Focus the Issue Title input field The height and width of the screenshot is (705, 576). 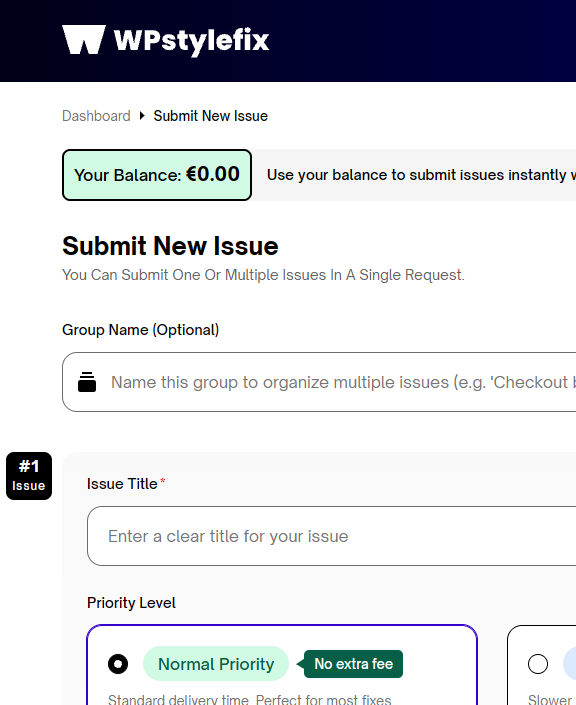tap(332, 536)
